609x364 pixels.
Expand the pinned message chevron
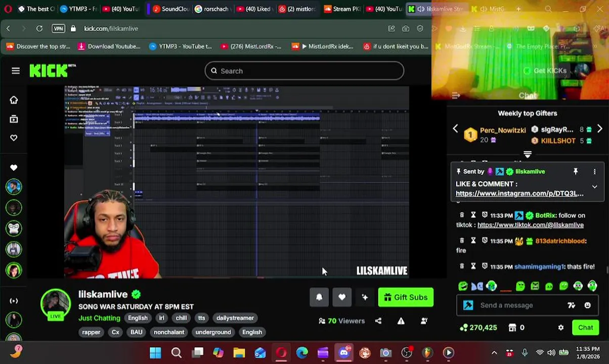tap(594, 187)
